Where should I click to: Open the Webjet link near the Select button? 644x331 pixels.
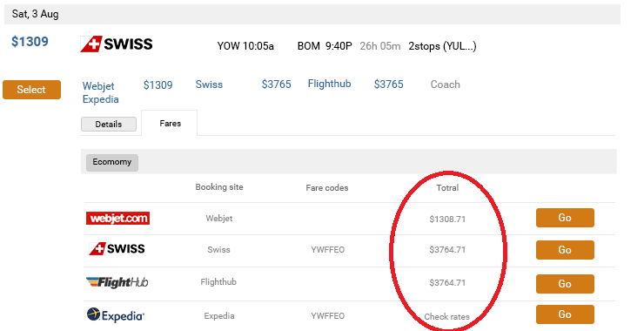pos(98,86)
